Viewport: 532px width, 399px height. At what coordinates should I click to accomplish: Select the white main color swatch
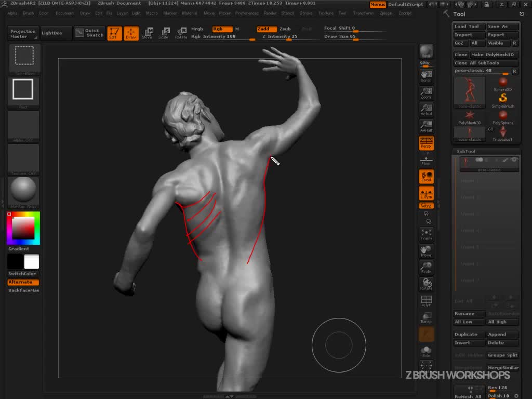pos(32,262)
